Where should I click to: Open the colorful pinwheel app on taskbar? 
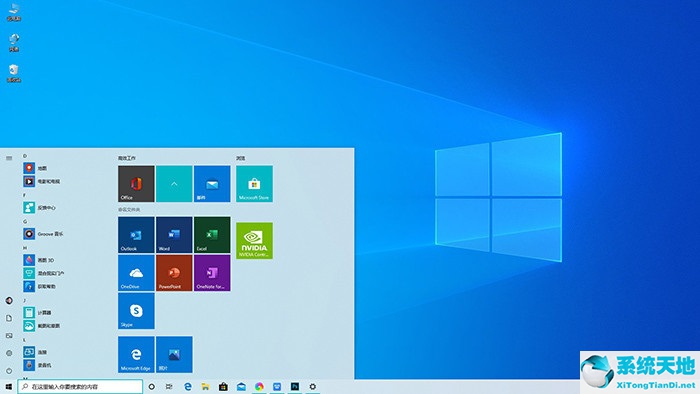click(259, 386)
